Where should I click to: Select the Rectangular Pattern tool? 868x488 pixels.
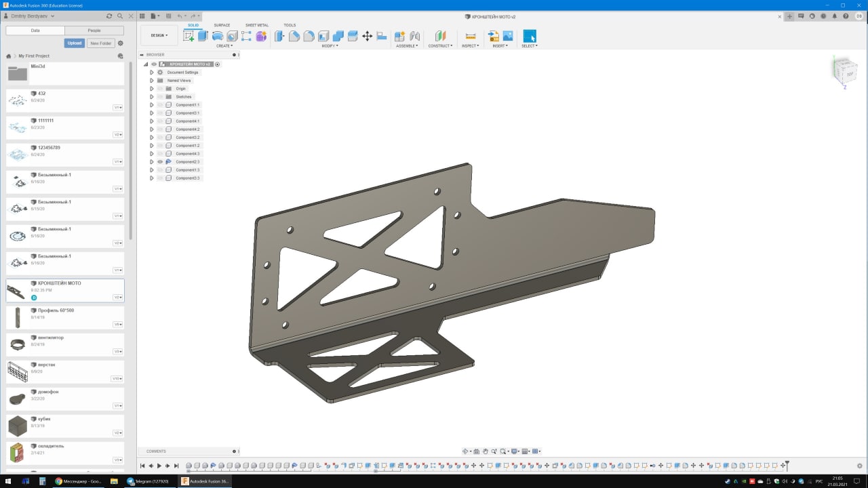pyautogui.click(x=246, y=36)
